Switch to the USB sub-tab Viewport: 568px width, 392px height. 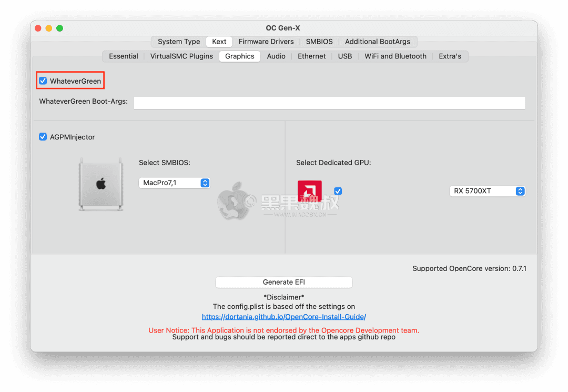(x=344, y=56)
